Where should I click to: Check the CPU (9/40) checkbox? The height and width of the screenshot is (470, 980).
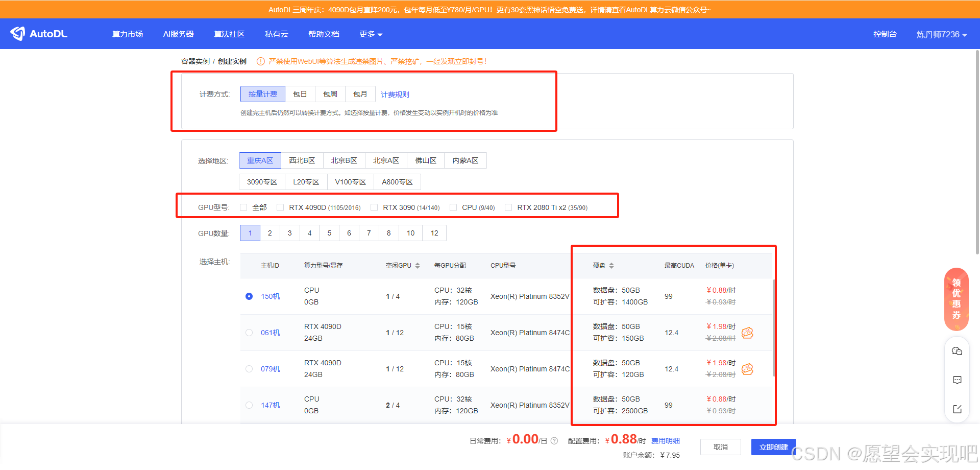453,207
